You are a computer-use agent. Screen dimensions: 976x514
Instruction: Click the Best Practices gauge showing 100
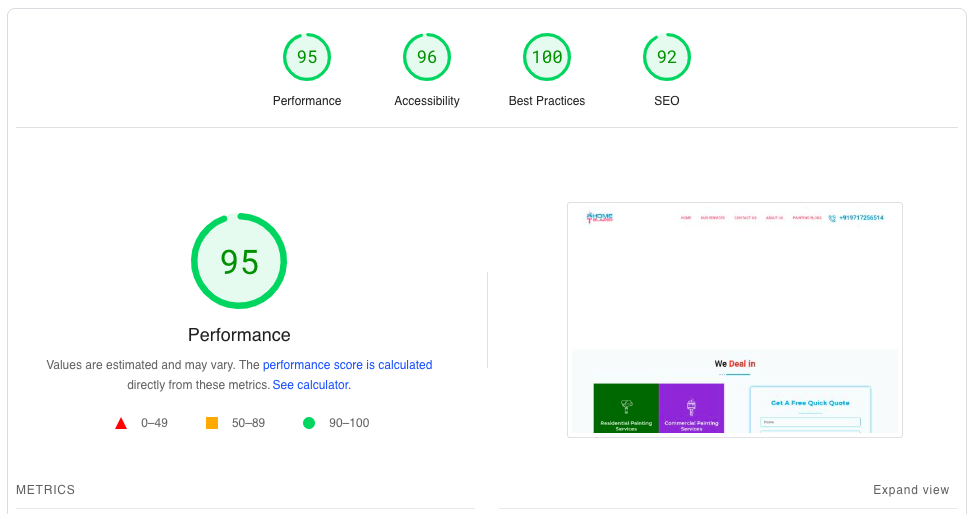coord(547,57)
